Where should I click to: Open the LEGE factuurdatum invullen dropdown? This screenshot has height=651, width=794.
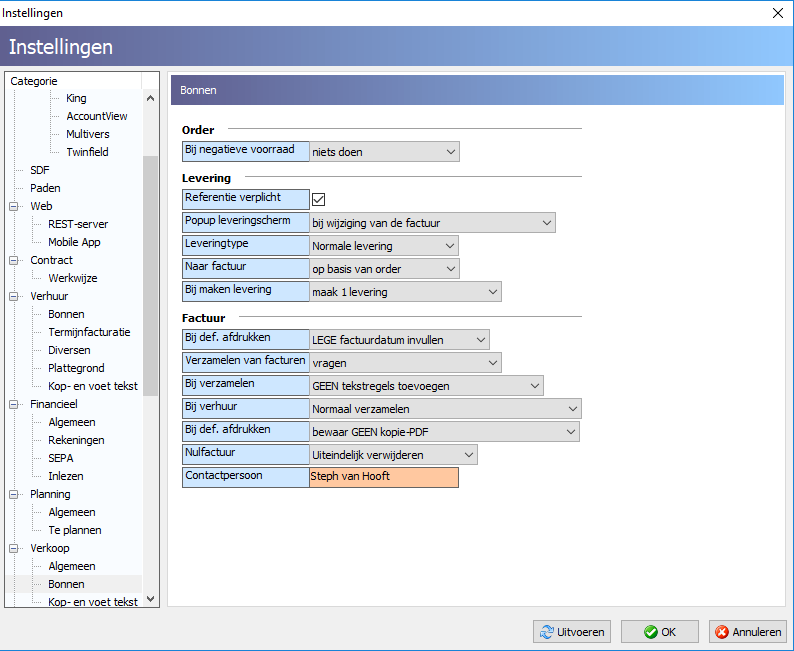(x=399, y=340)
